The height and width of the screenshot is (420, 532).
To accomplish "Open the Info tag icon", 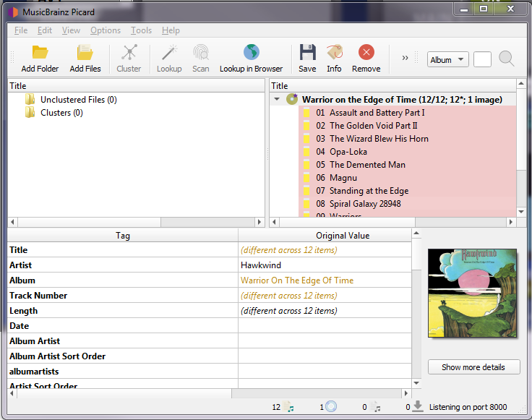I will [334, 52].
